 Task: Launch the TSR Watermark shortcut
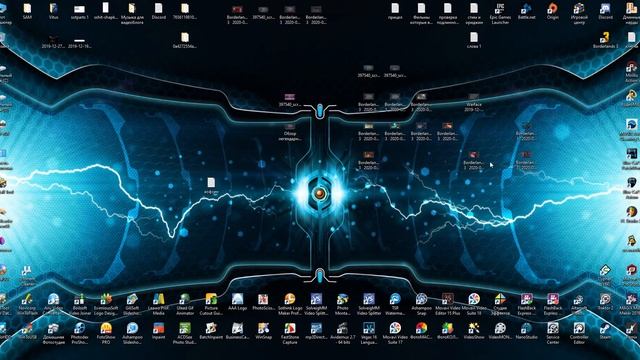(x=395, y=304)
